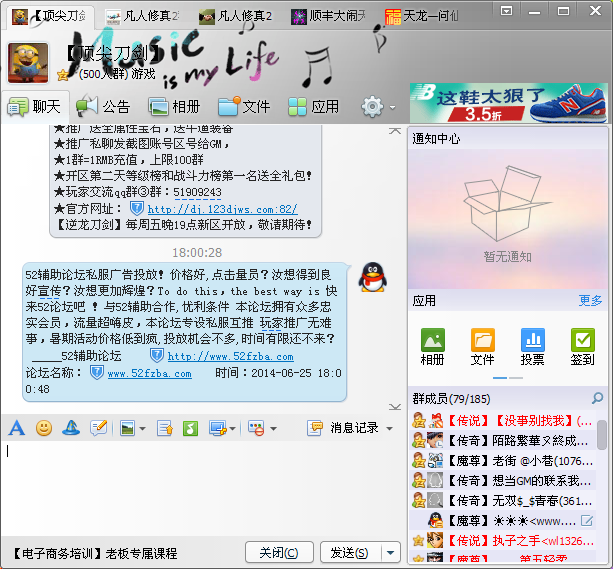
Task: Open the 公告 announcements tab
Action: click(x=103, y=106)
